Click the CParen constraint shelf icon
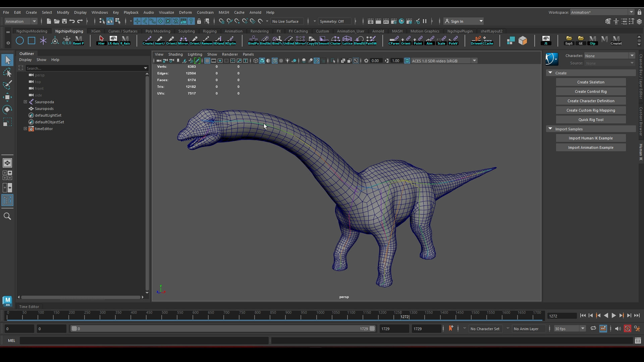The width and height of the screenshot is (644, 362). 394,41
